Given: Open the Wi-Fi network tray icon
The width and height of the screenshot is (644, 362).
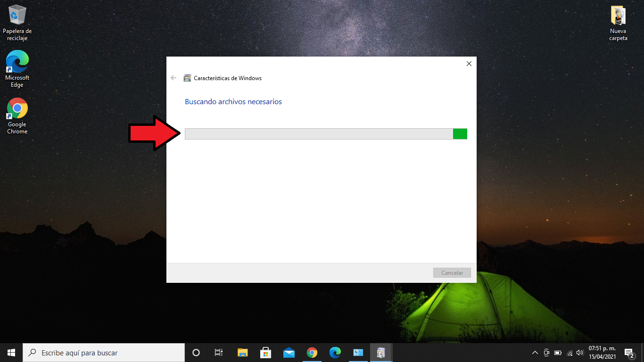Looking at the screenshot, I should click(570, 353).
